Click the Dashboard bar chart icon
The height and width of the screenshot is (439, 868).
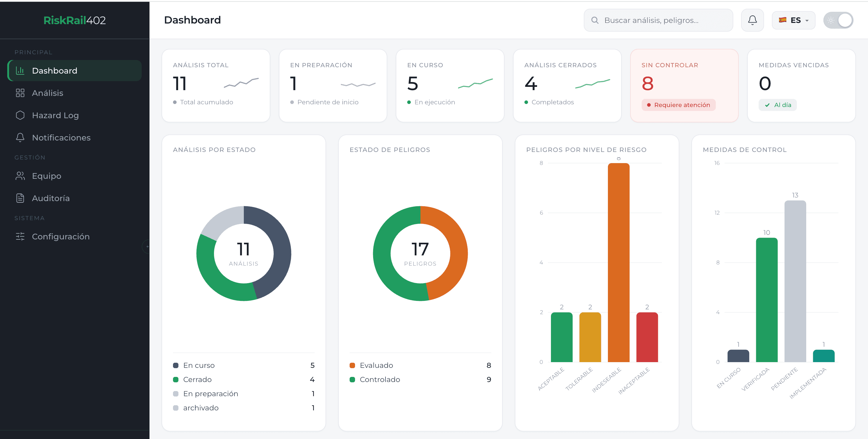click(x=20, y=71)
